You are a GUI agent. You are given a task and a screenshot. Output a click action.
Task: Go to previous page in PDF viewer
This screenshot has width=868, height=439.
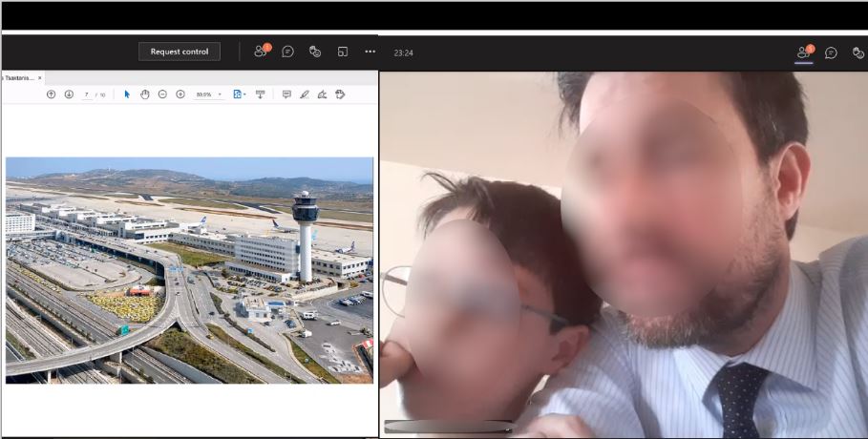[x=51, y=94]
